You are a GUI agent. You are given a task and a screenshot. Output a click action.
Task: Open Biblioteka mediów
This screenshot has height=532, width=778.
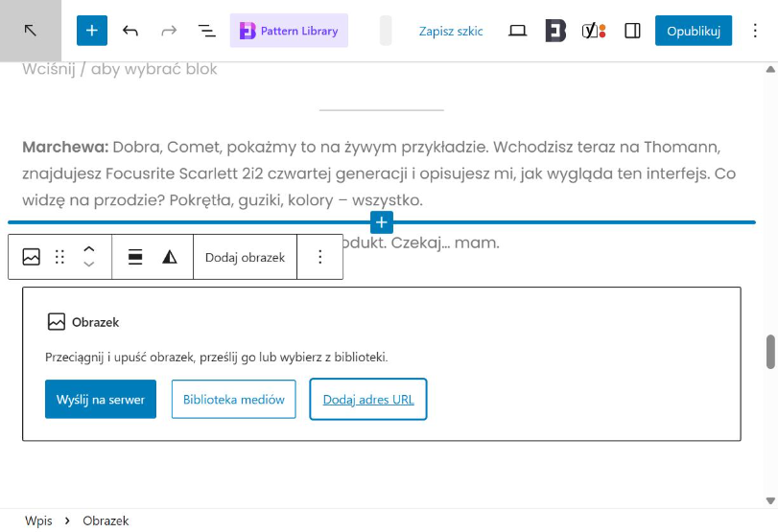(234, 400)
